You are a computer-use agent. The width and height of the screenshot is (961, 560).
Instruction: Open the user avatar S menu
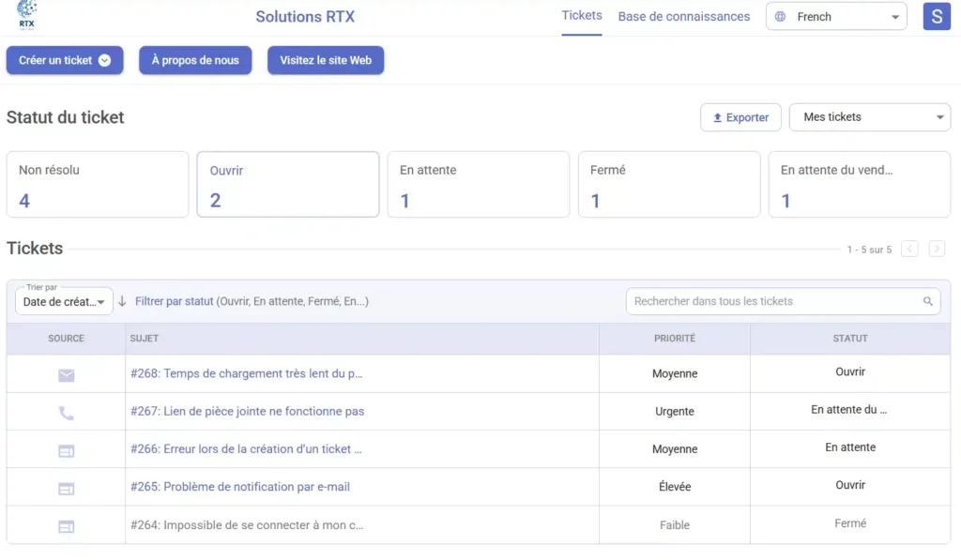click(x=937, y=17)
